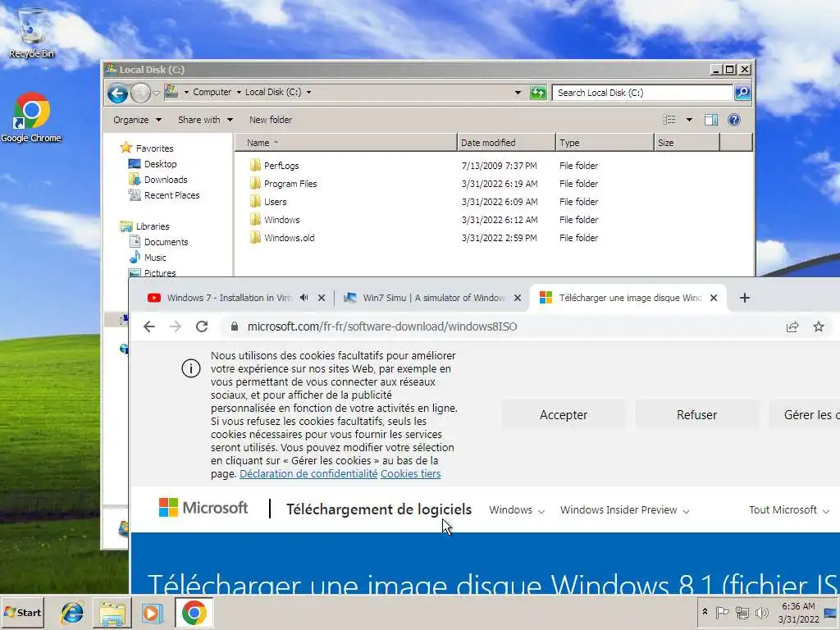Reload the Microsoft page
The width and height of the screenshot is (840, 630).
pos(202,326)
